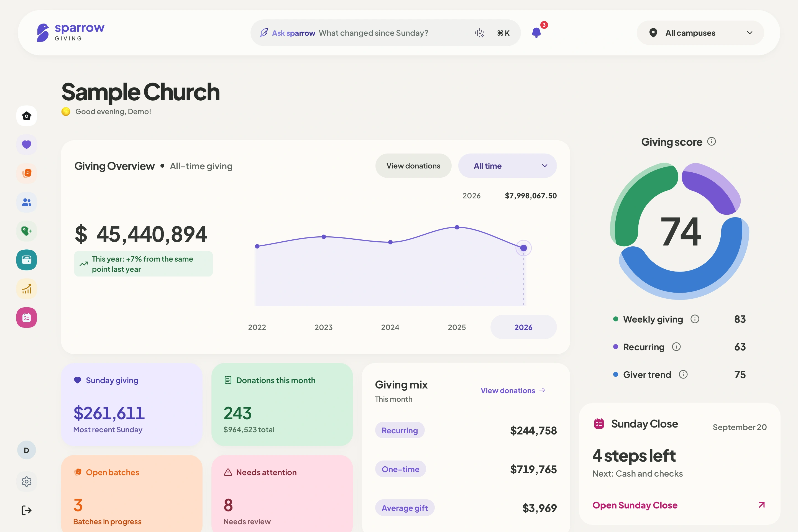Click the ⌘K shortcut hint

503,33
